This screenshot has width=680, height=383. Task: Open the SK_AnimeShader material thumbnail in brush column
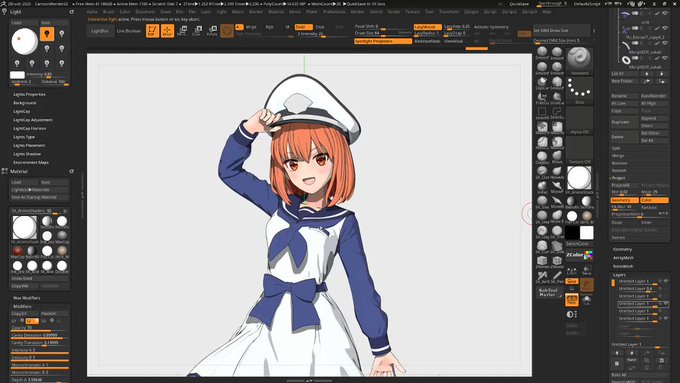[x=579, y=180]
